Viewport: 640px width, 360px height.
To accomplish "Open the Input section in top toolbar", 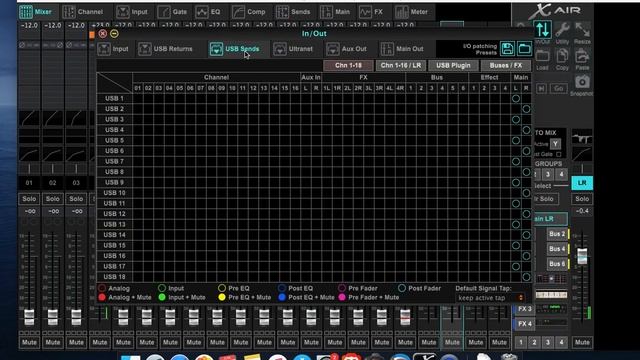I will pos(132,12).
